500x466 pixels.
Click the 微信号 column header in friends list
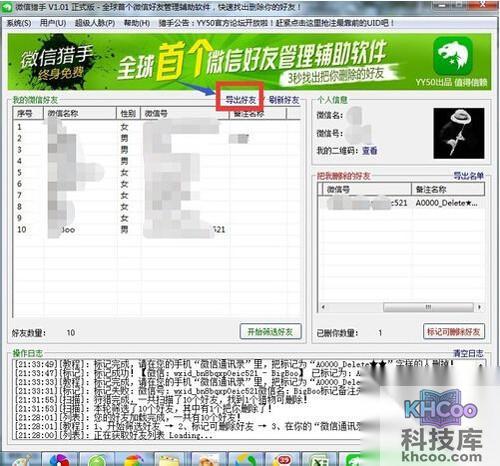coord(185,114)
